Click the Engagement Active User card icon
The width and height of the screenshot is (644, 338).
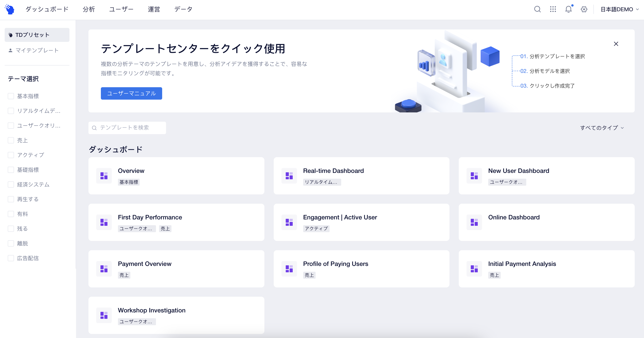(289, 222)
